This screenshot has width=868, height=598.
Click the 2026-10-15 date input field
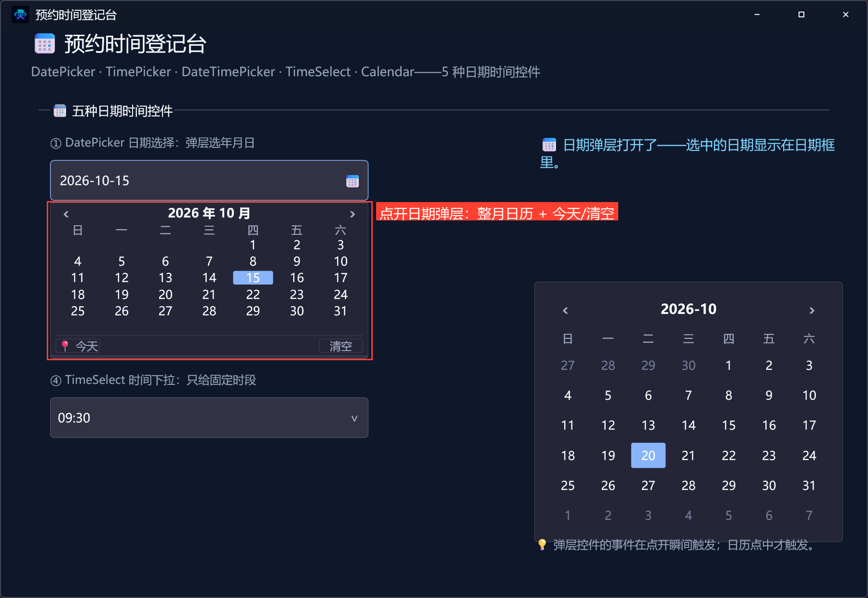point(209,180)
